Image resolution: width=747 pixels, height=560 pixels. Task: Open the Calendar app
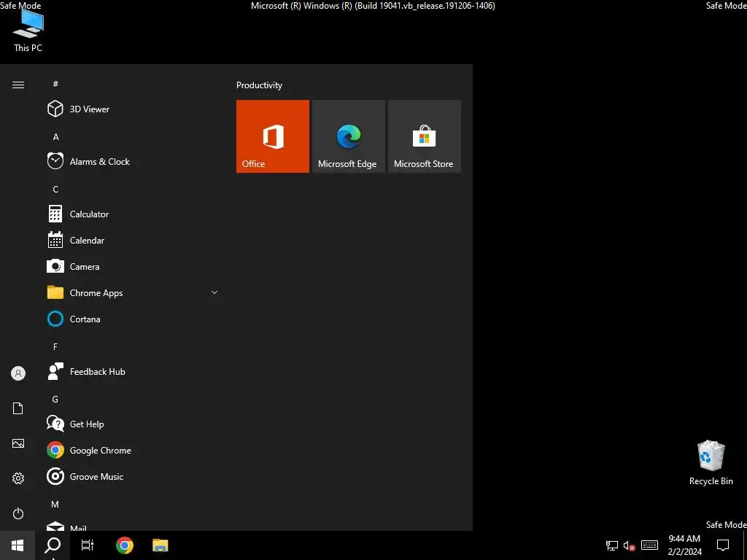pos(133,241)
